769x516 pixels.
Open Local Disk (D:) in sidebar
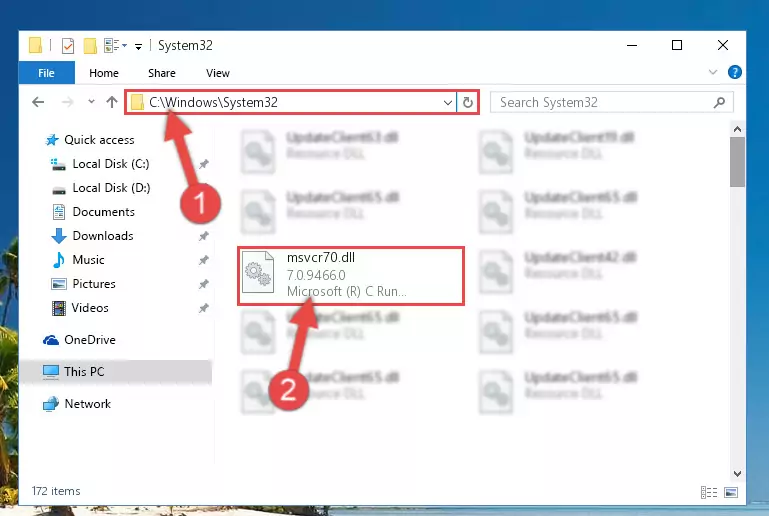coord(101,188)
